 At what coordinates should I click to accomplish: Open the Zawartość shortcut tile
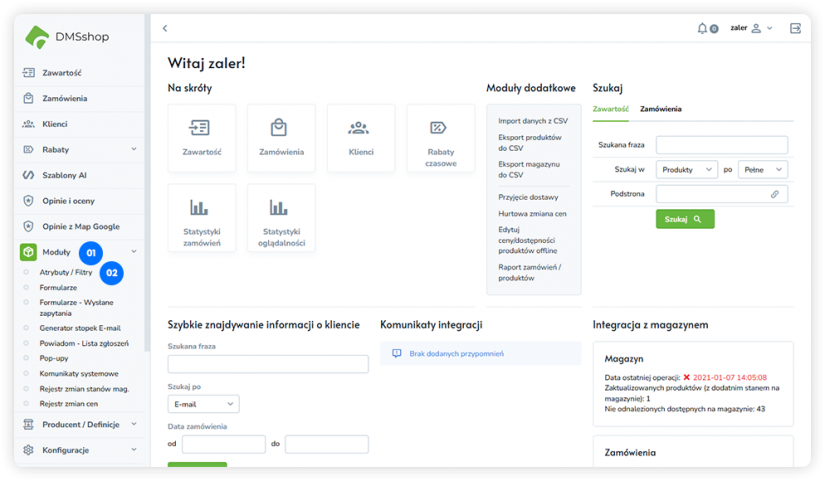tap(202, 138)
